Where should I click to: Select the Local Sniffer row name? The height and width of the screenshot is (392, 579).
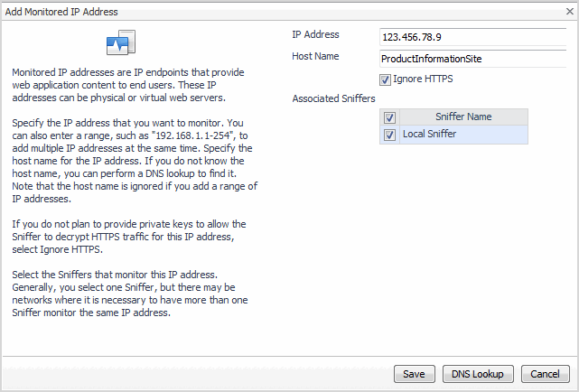(x=430, y=135)
